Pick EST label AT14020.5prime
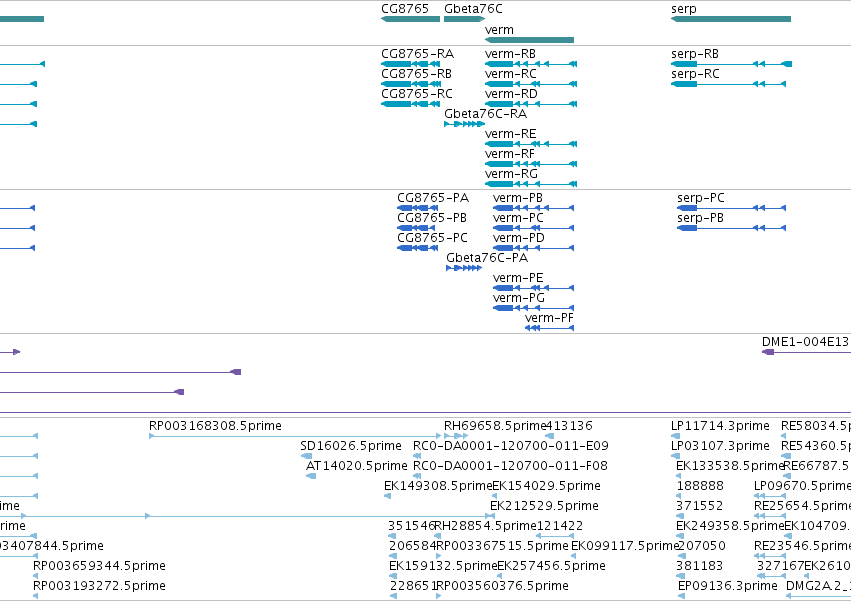The height and width of the screenshot is (601, 851). (357, 466)
